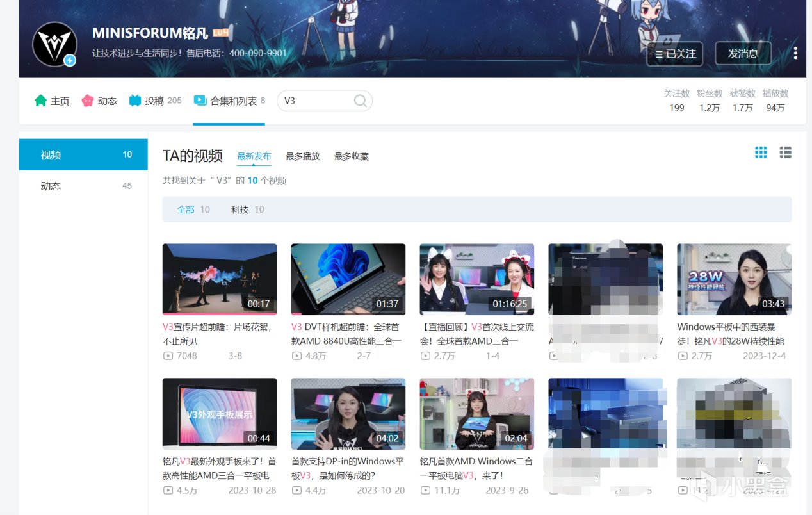Sort videos by 最多播放
The image size is (812, 515).
(x=303, y=156)
